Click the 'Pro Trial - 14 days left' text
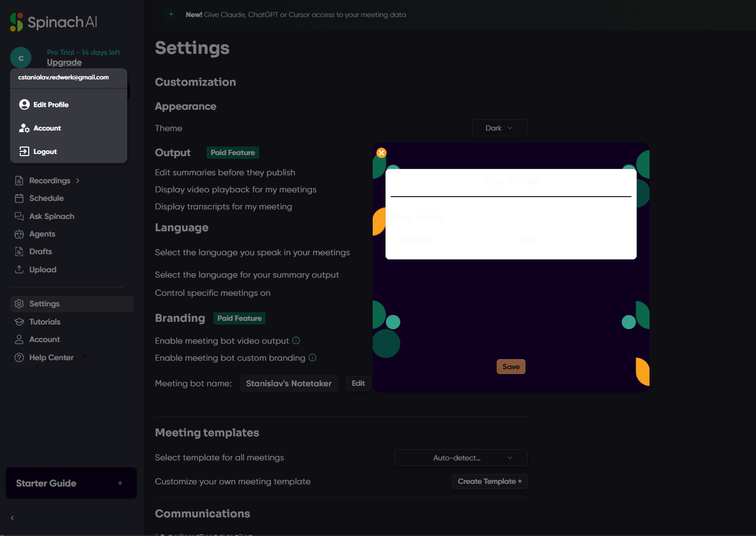756x536 pixels. [84, 52]
